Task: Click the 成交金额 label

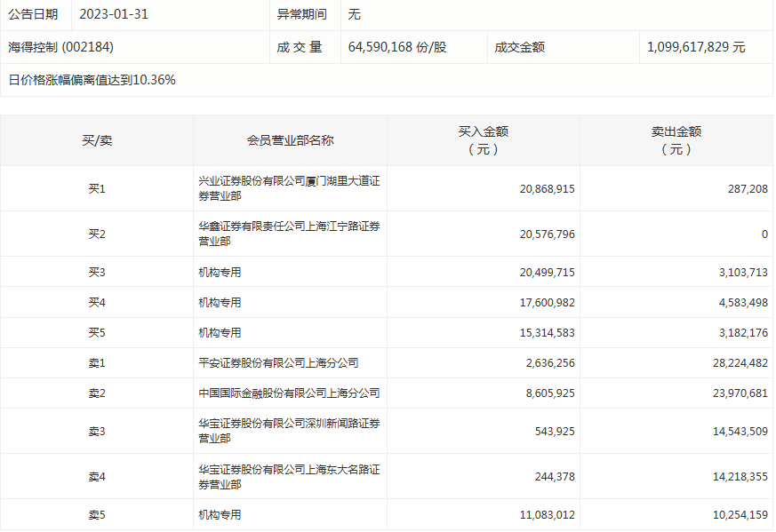Action: coord(520,47)
